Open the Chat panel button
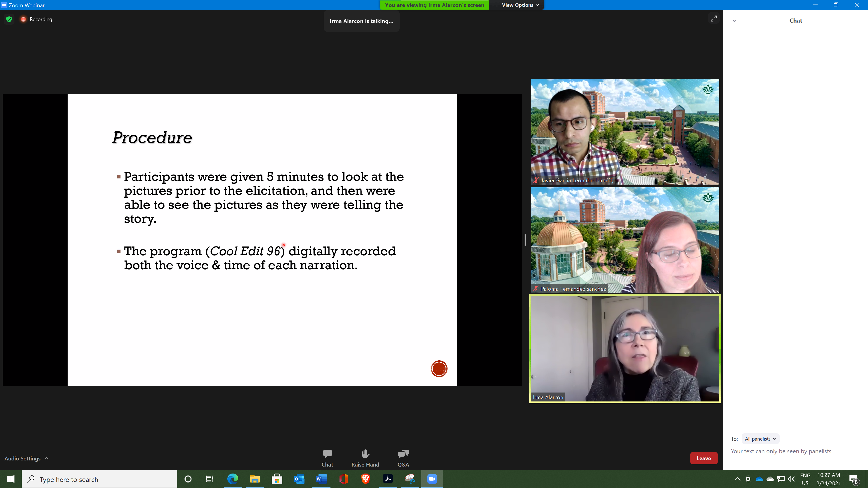Viewport: 868px width, 488px height. (x=327, y=458)
